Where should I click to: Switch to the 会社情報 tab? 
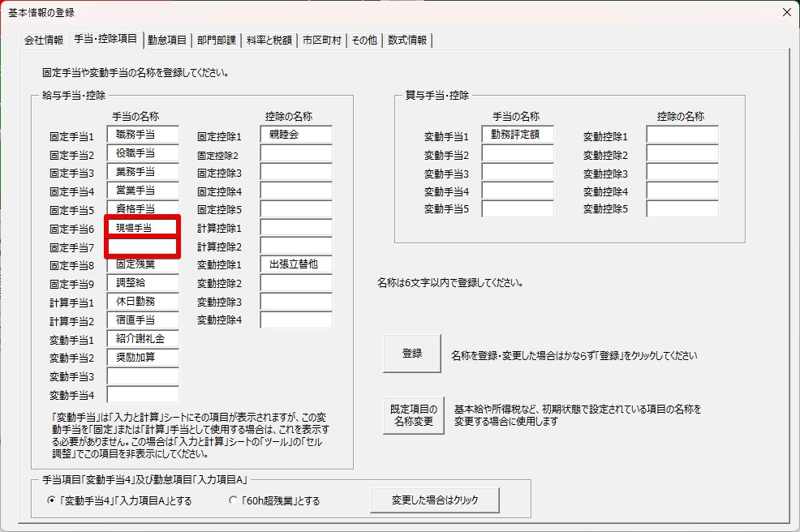click(x=44, y=40)
